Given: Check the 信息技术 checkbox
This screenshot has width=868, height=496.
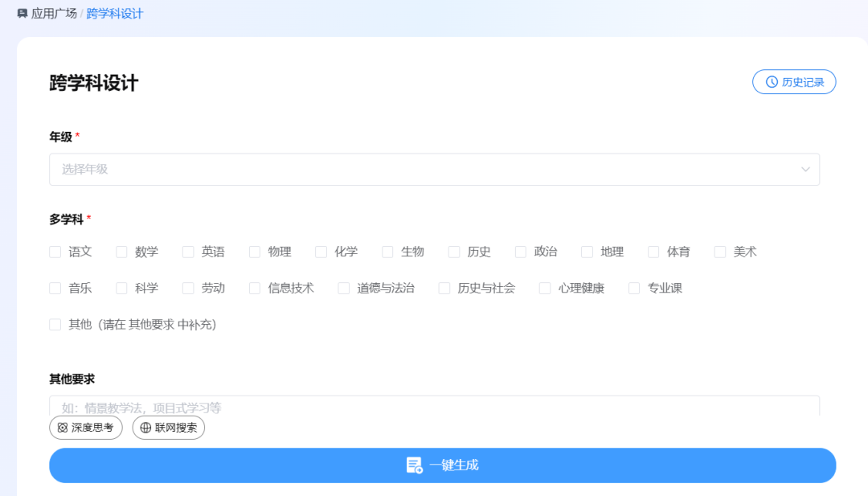Looking at the screenshot, I should (254, 289).
